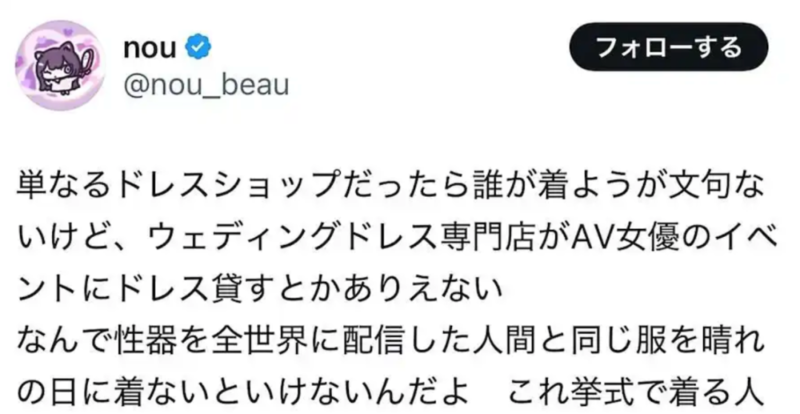
Task: Click the blue verified checkmark badge
Action: 198,47
